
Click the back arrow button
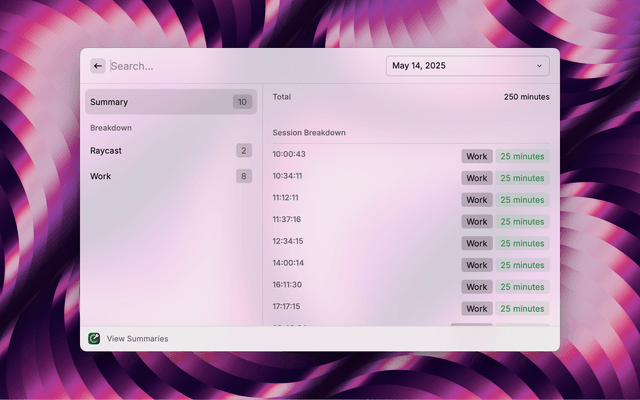pos(98,66)
